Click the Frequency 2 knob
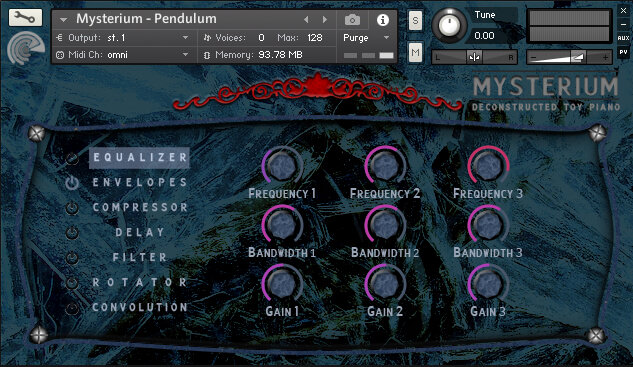The width and height of the screenshot is (633, 367). coord(385,166)
